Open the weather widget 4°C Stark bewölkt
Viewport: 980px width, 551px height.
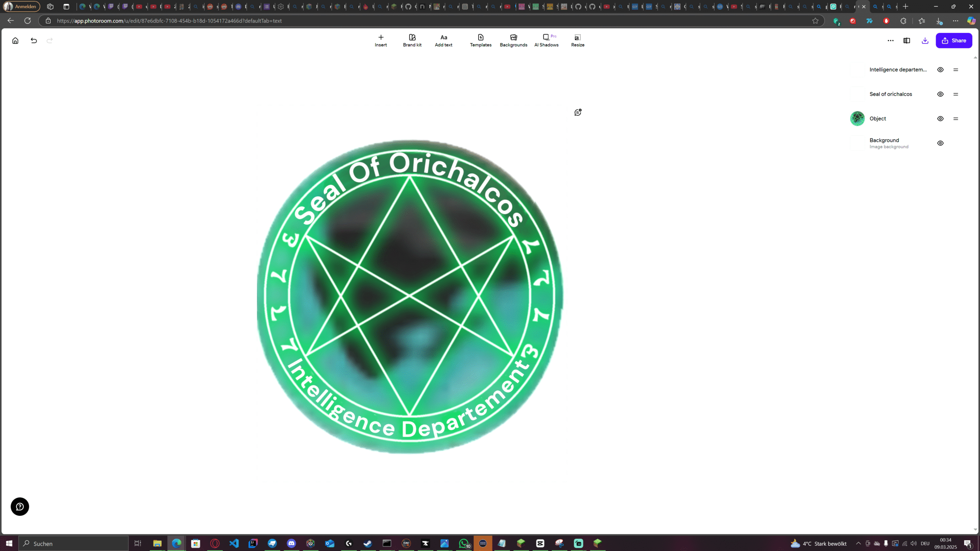819,543
